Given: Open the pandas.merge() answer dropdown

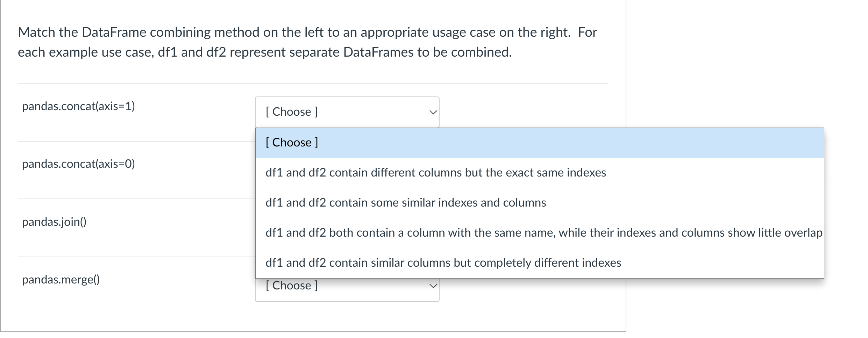Looking at the screenshot, I should 346,291.
